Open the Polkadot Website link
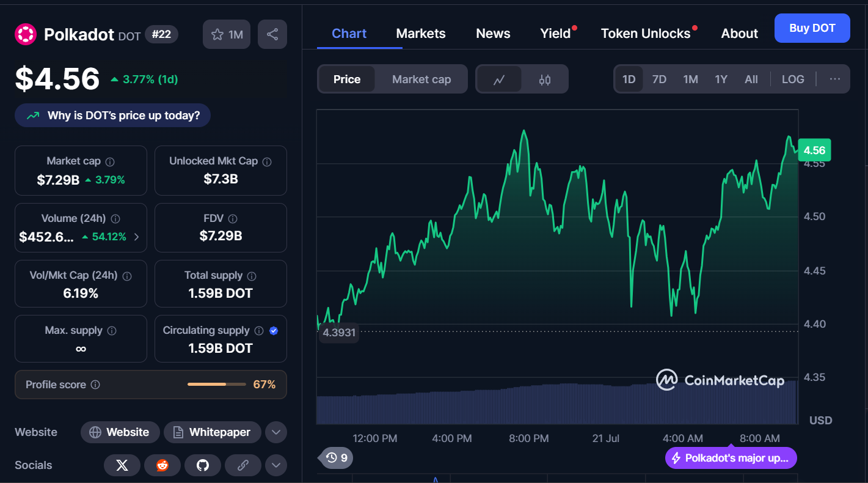868x483 pixels. pyautogui.click(x=120, y=432)
